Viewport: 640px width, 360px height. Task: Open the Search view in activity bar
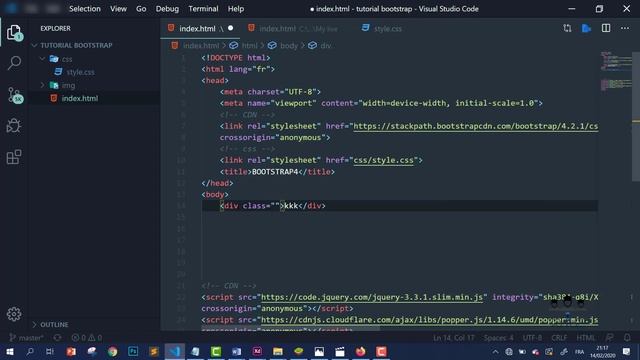14,63
